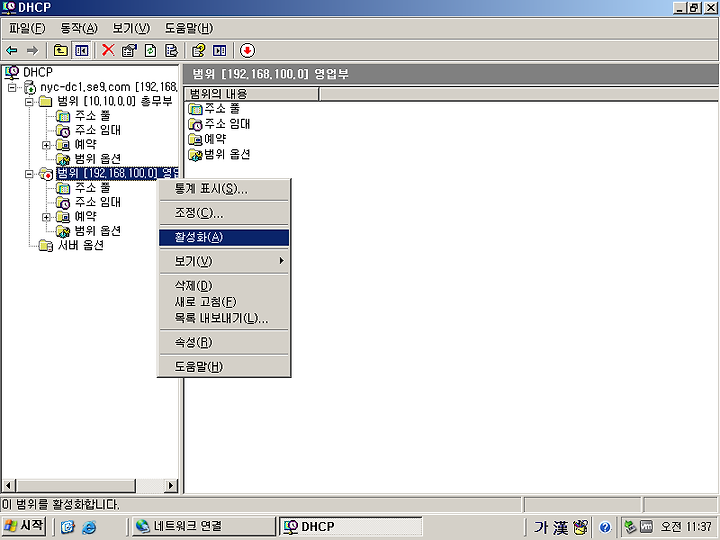Image resolution: width=720 pixels, height=540 pixels.
Task: Choose 목록 내보내기(L)... from context menu
Action: tap(224, 318)
